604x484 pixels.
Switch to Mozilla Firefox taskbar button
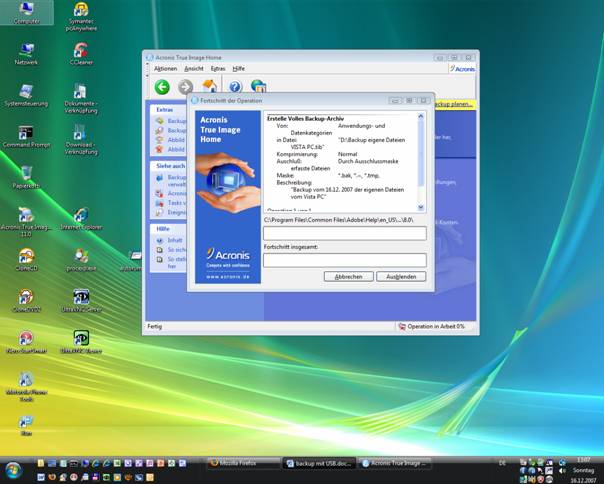point(243,463)
